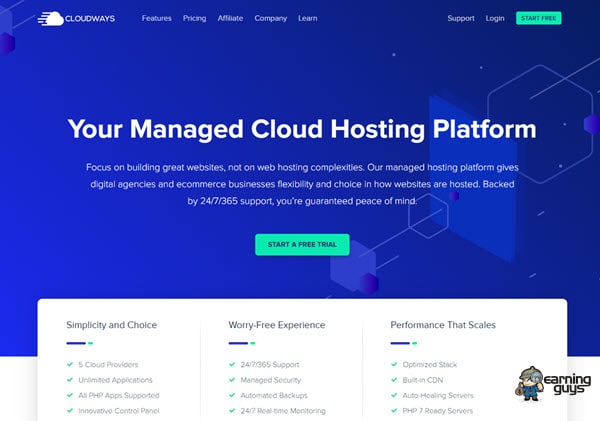Click the checkmark next to 'Unlimited Applications'

[70, 380]
